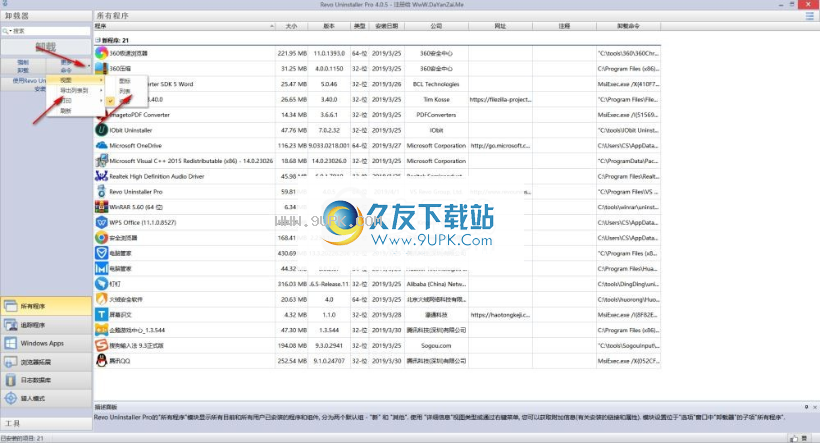Select 列表 view in submenu
The height and width of the screenshot is (447, 822).
(x=124, y=91)
